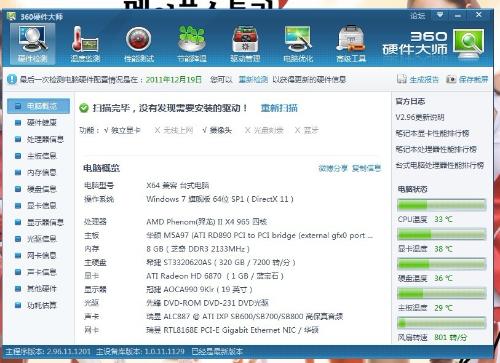The height and width of the screenshot is (363, 500).
Task: Click the 重新扫描 rescan link
Action: [279, 108]
